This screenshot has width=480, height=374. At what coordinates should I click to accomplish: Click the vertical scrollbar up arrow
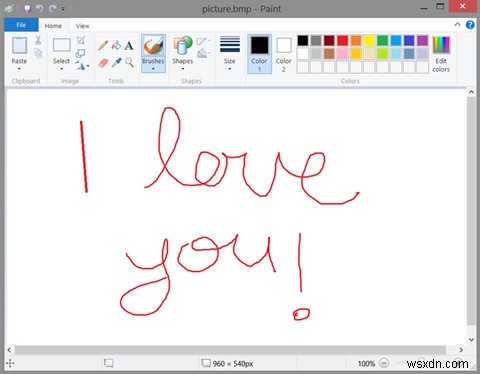pos(471,92)
